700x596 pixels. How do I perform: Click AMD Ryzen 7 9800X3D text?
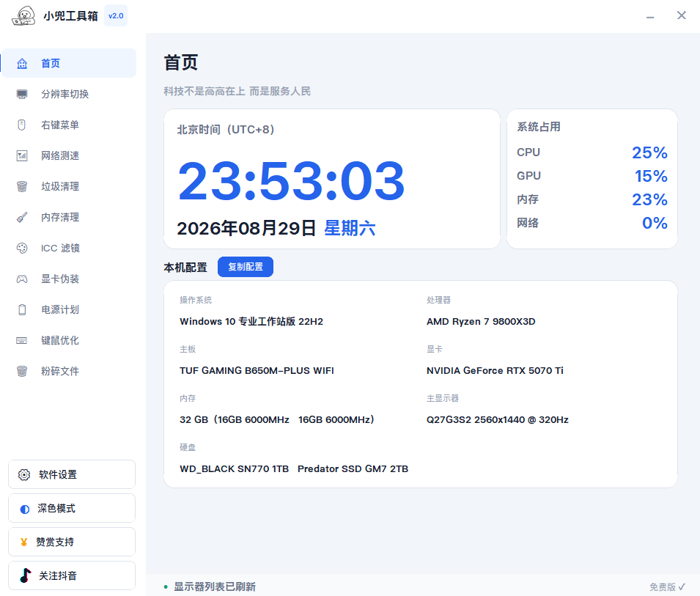pyautogui.click(x=481, y=321)
